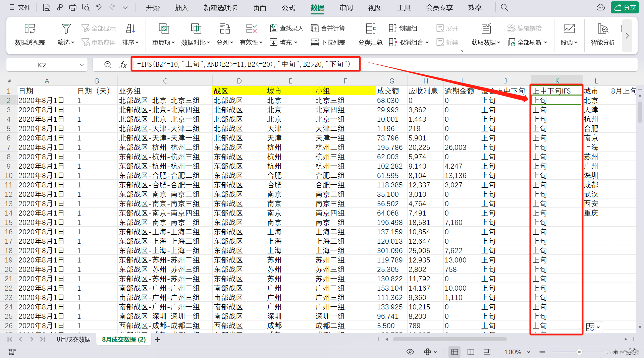Switch to the 公式 tab
644x358 pixels.
[x=288, y=8]
